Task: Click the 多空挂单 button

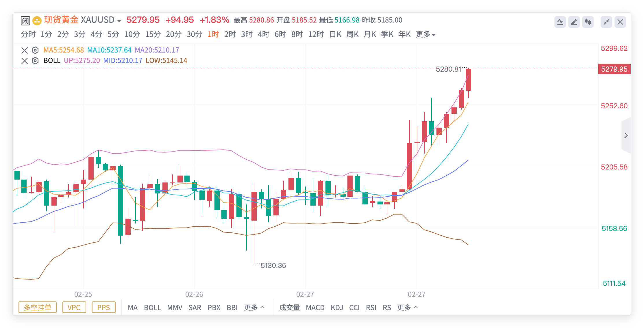Action: (37, 307)
